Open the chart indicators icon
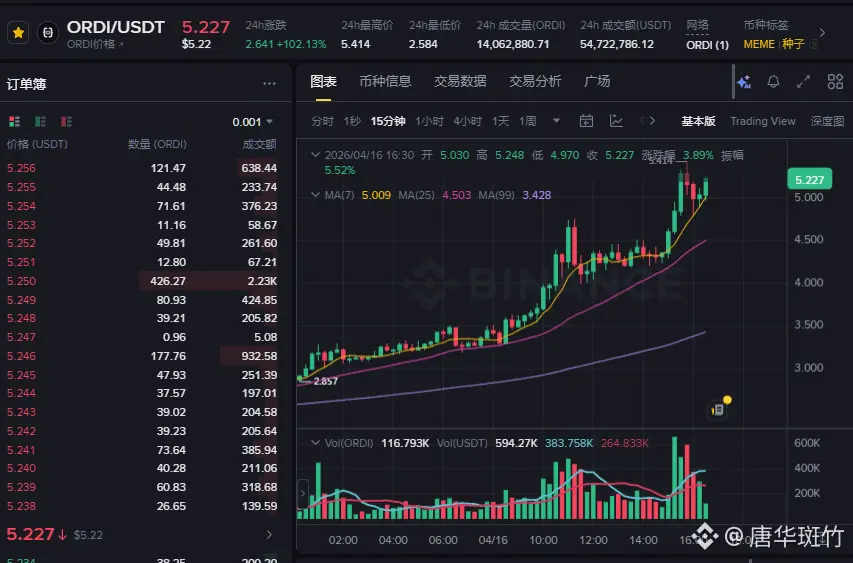This screenshot has height=563, width=853. pos(616,121)
